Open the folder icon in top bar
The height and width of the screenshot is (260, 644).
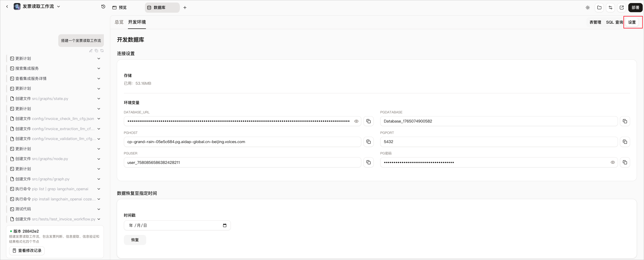tap(599, 8)
